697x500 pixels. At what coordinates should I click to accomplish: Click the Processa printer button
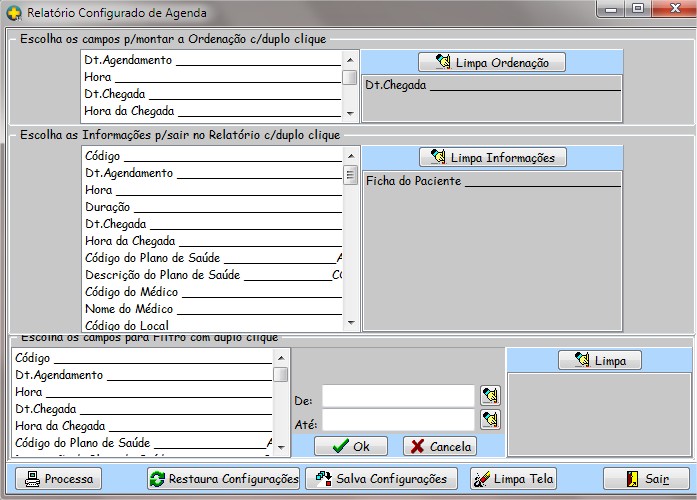tap(59, 479)
